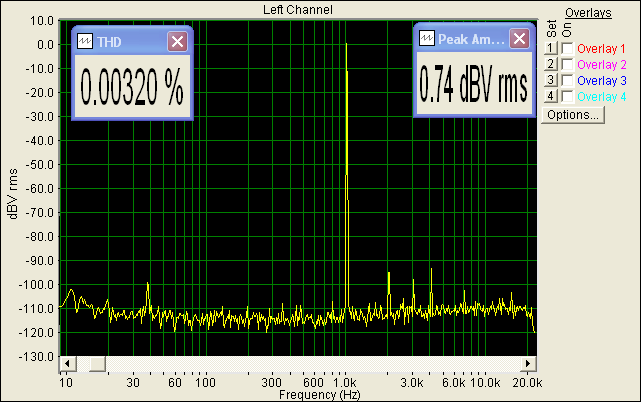Click the red Overlay 1 label
Viewport: 641px width, 402px height.
coord(601,49)
